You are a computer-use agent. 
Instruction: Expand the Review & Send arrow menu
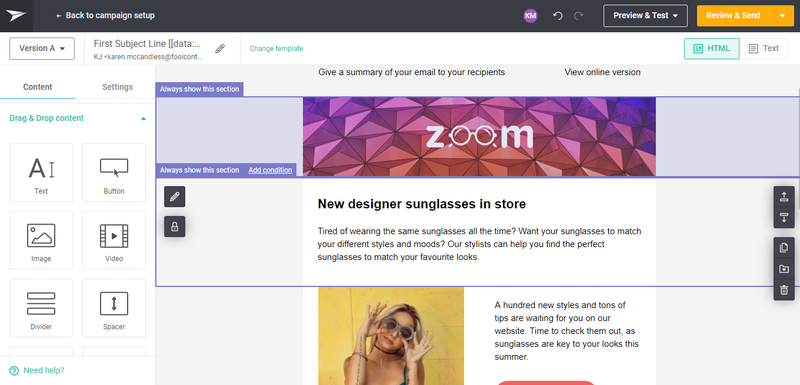tap(782, 16)
